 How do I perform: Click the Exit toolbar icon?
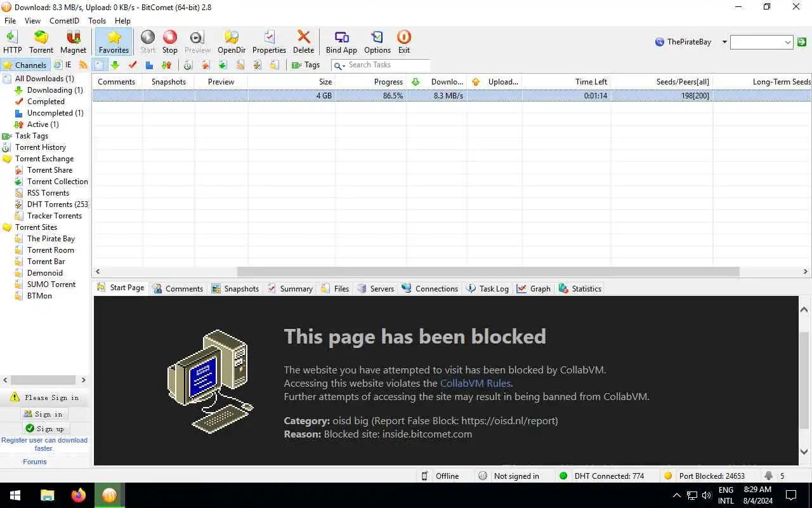[x=404, y=42]
